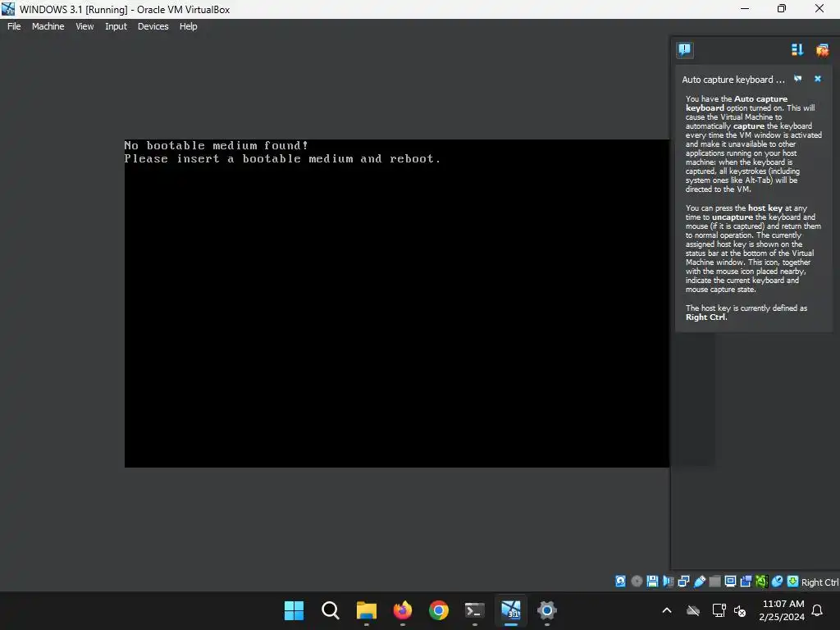This screenshot has height=630, width=840.
Task: Expand the system tray hidden icons chevron
Action: pyautogui.click(x=667, y=610)
